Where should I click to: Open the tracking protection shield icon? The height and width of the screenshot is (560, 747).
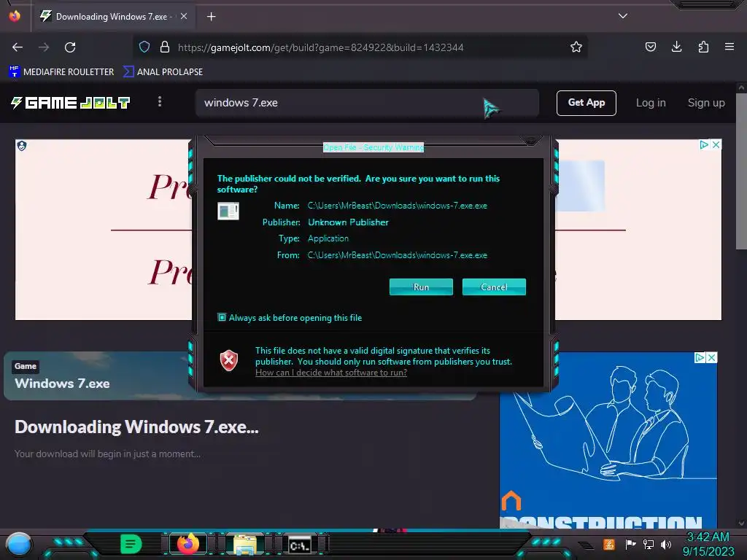tap(144, 47)
